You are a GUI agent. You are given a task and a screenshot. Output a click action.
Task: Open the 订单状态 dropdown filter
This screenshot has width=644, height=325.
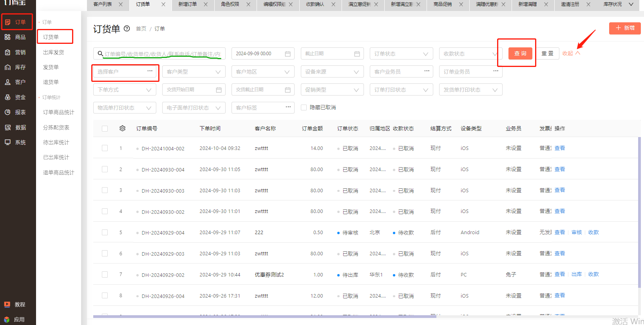coord(401,54)
